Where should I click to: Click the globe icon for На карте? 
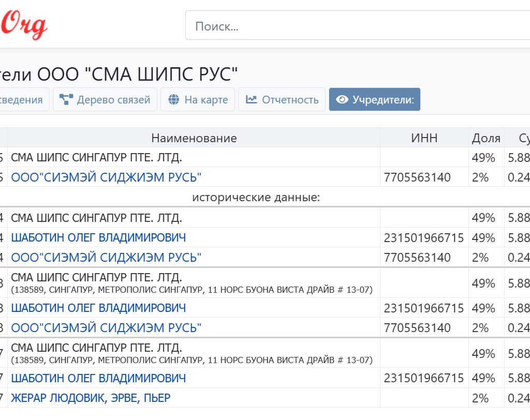point(174,99)
